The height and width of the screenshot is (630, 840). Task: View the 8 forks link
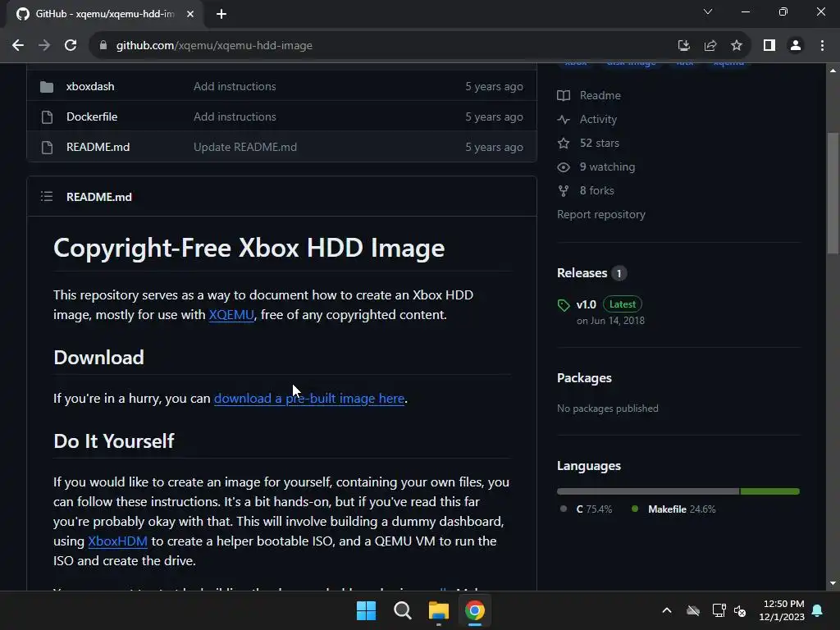[597, 190]
